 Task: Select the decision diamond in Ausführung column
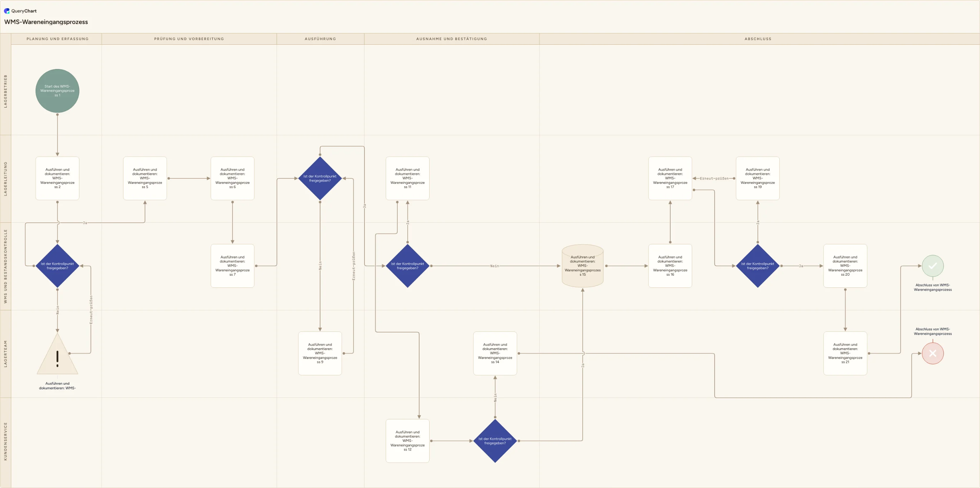(320, 178)
